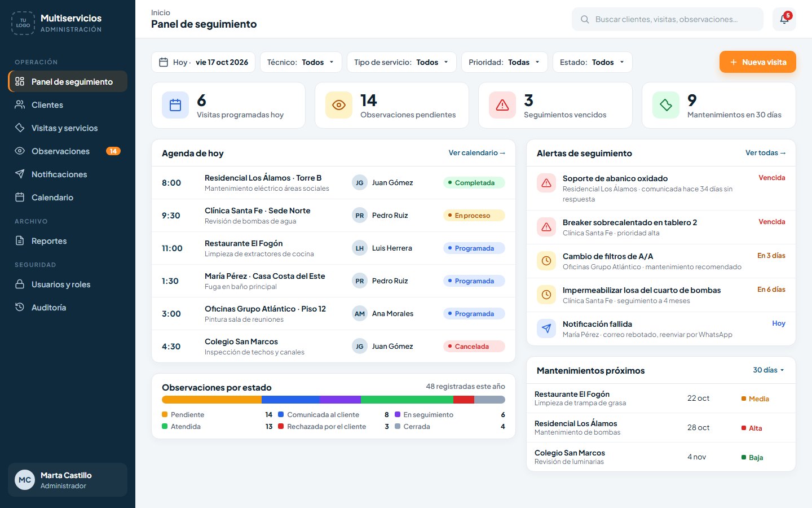Open the Restaurante El Fogón agenda row
Viewport: 812px width, 508px height.
[x=333, y=248]
